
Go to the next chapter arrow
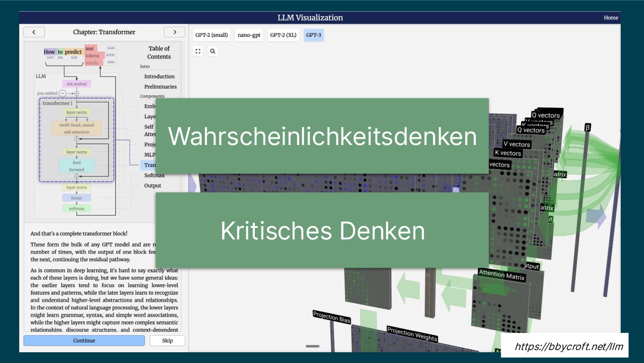coord(174,32)
